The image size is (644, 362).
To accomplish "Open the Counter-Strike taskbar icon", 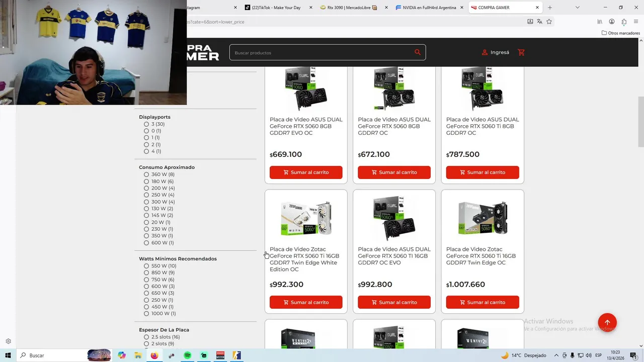I will pos(236,355).
